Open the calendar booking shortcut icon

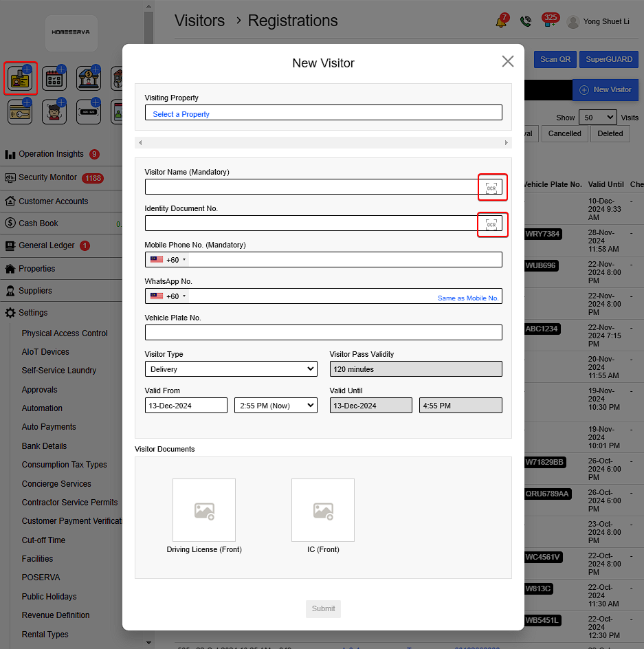54,79
